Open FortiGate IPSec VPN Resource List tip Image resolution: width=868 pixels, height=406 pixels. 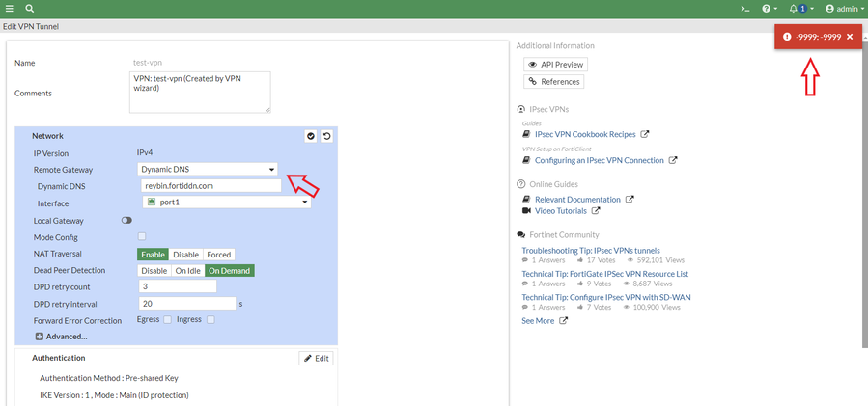tap(605, 274)
